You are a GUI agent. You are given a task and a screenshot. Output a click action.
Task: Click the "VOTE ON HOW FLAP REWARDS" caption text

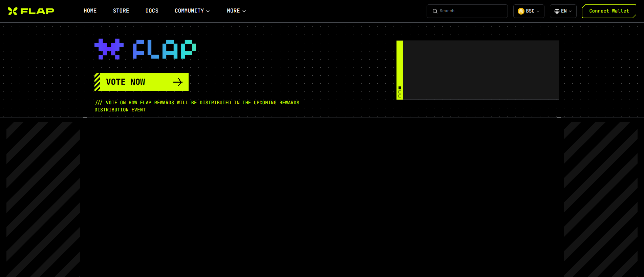point(197,106)
